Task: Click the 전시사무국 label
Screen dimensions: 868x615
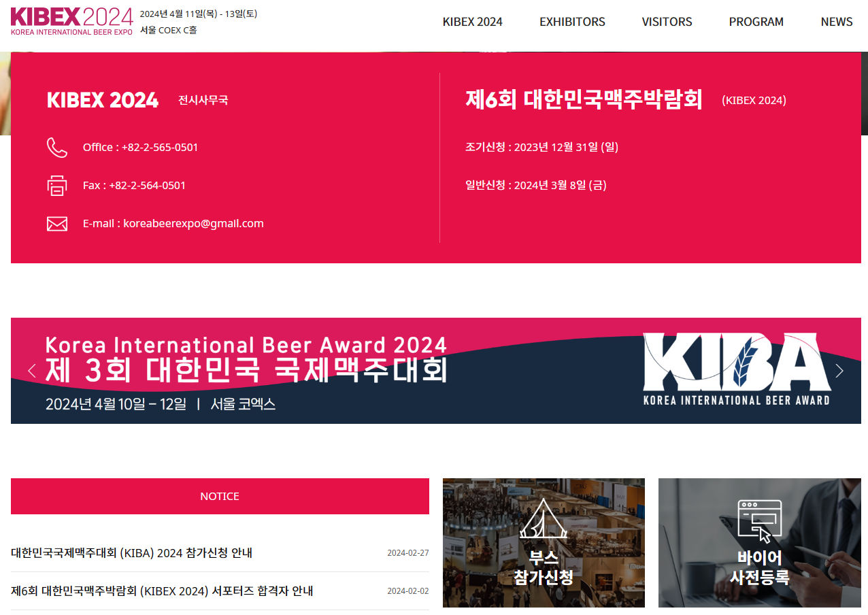Action: click(203, 100)
